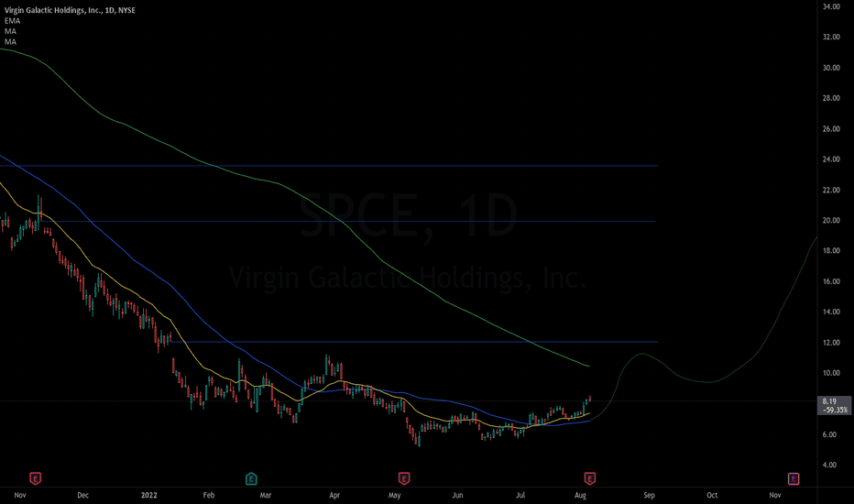Select the bottom MA indicator label
The width and height of the screenshot is (854, 504).
click(10, 42)
